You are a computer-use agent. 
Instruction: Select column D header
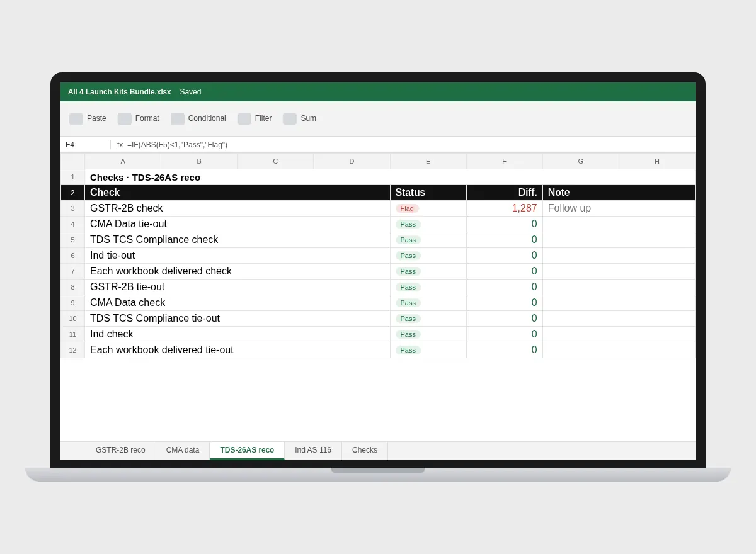point(352,161)
